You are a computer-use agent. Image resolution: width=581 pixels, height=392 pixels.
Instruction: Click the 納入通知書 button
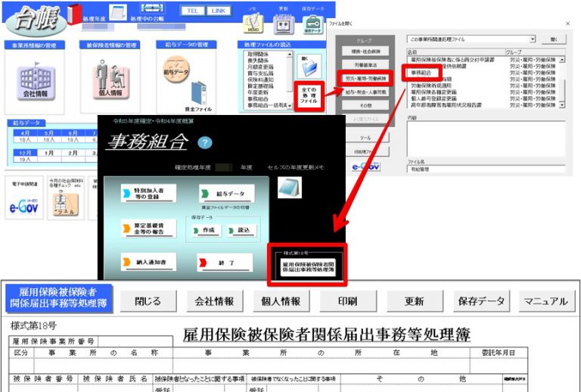point(148,263)
